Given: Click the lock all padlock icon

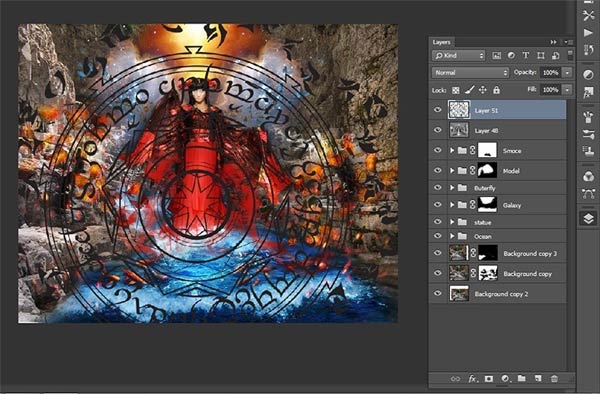Looking at the screenshot, I should [496, 90].
